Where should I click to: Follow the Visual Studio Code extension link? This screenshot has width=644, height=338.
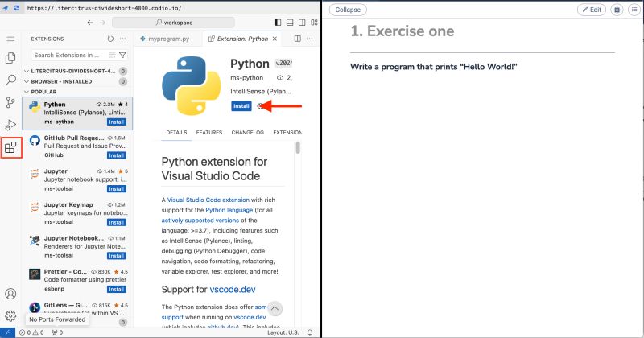pyautogui.click(x=208, y=200)
